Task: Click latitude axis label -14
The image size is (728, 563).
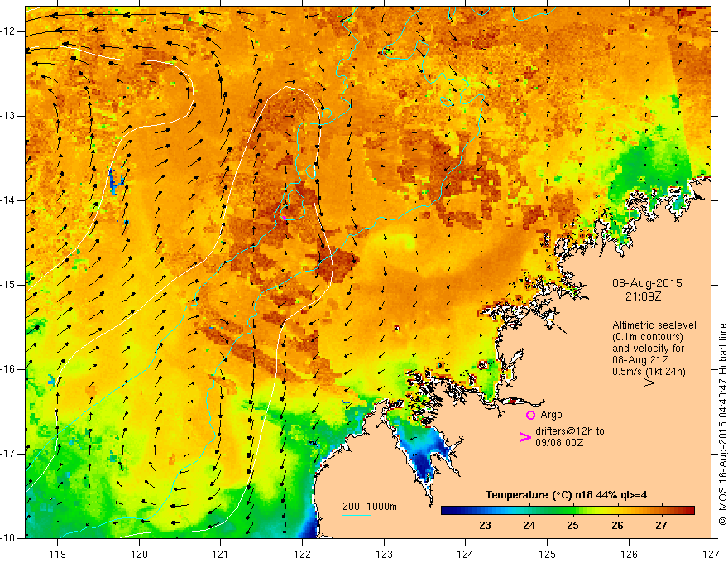Action: (9, 200)
